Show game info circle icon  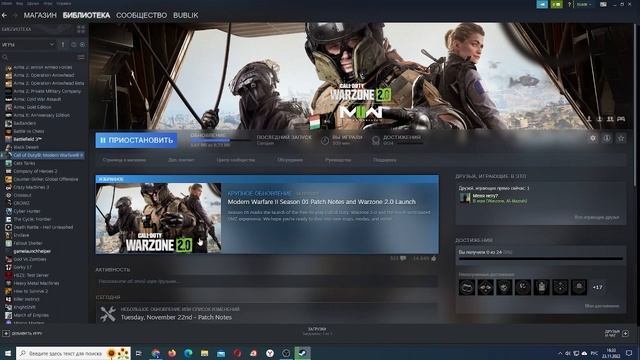(x=607, y=138)
